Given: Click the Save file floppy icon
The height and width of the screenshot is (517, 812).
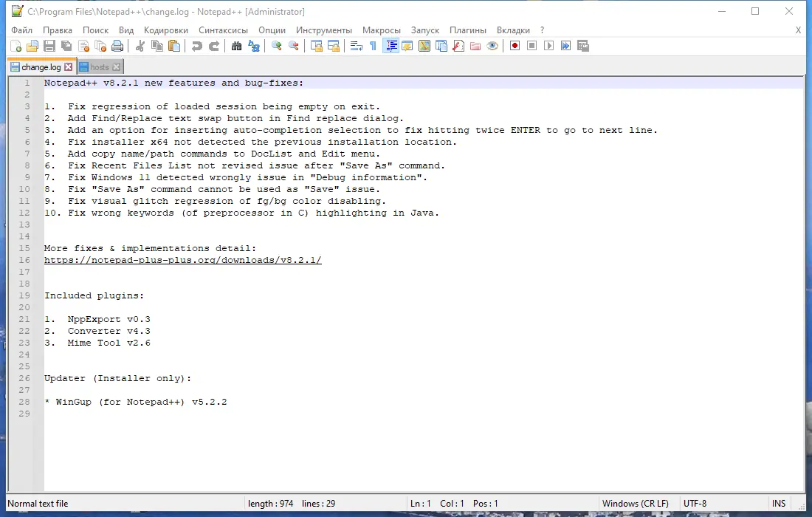Looking at the screenshot, I should pyautogui.click(x=49, y=46).
